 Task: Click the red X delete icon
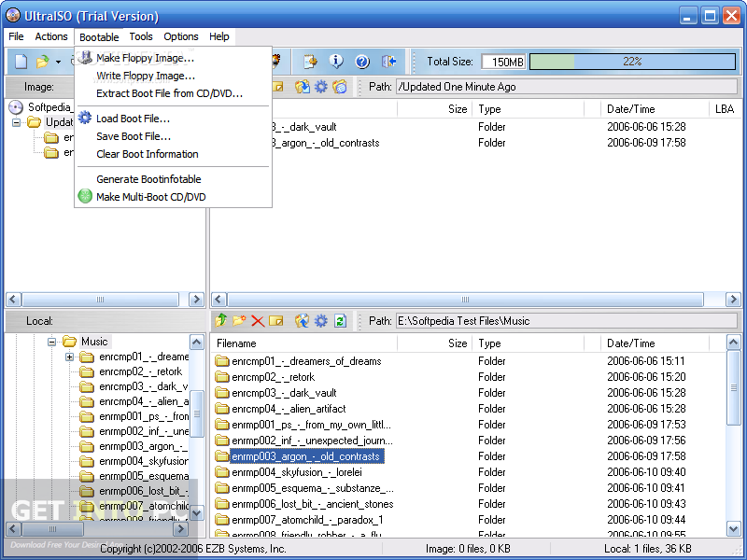[258, 321]
